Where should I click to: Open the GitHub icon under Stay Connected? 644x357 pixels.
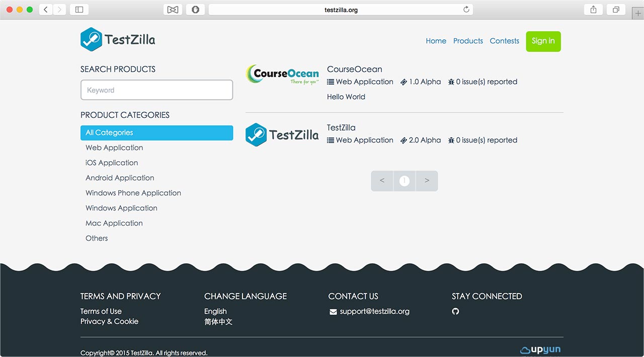pyautogui.click(x=455, y=311)
